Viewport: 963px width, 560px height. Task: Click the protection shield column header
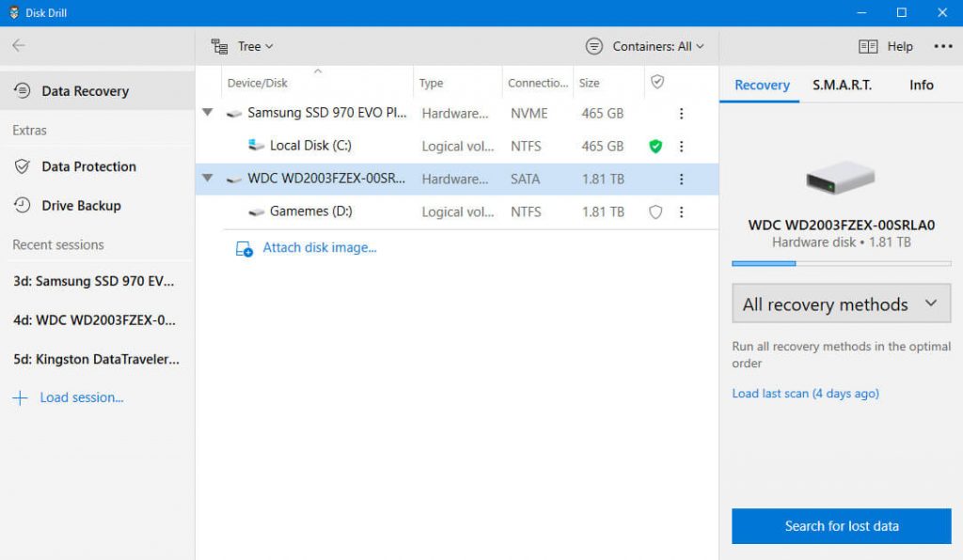657,83
